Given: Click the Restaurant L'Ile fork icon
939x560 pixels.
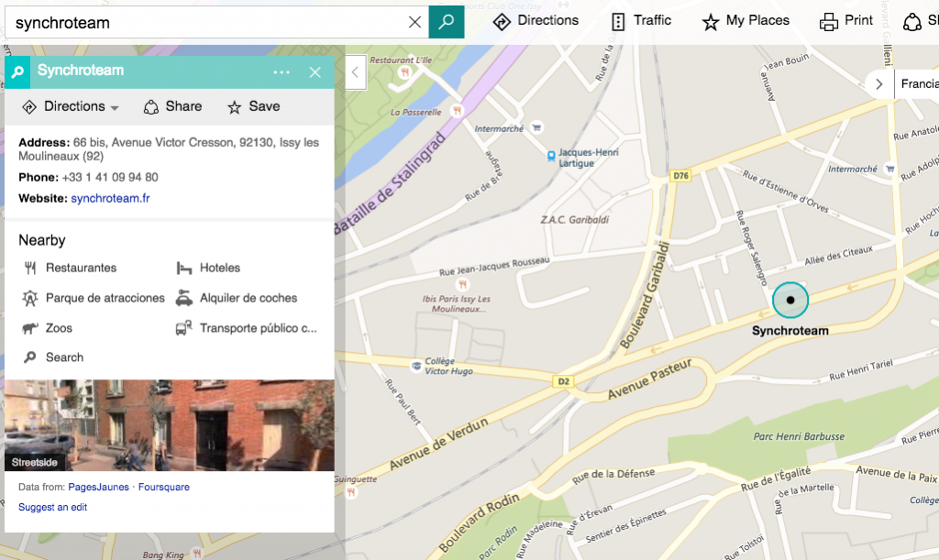Looking at the screenshot, I should pyautogui.click(x=404, y=72).
